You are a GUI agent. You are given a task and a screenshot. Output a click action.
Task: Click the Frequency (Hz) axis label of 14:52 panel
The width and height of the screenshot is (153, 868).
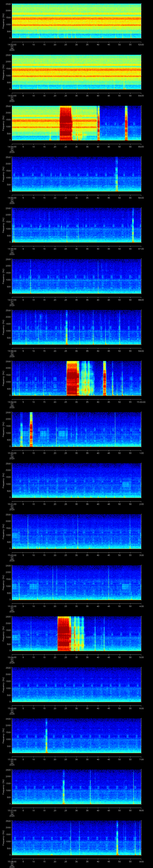(x=3, y=21)
